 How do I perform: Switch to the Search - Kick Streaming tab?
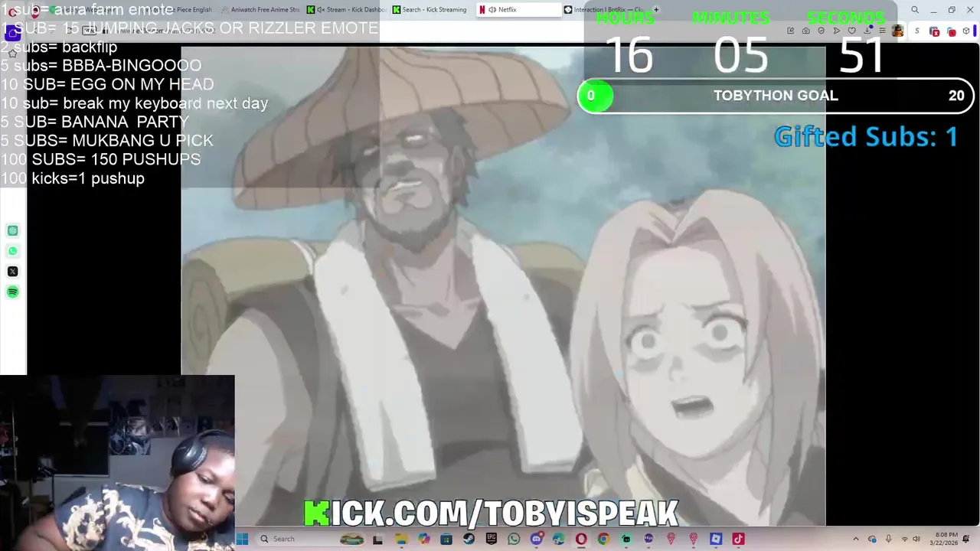(432, 9)
